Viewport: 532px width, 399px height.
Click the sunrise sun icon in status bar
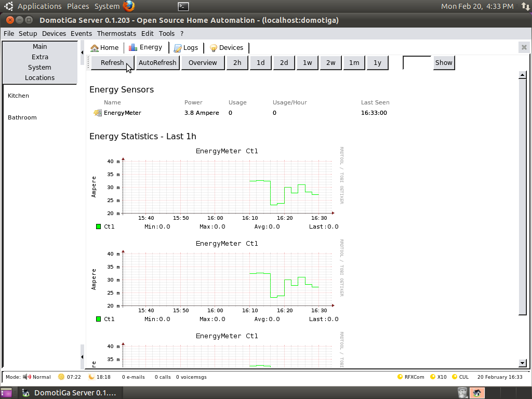[61, 377]
